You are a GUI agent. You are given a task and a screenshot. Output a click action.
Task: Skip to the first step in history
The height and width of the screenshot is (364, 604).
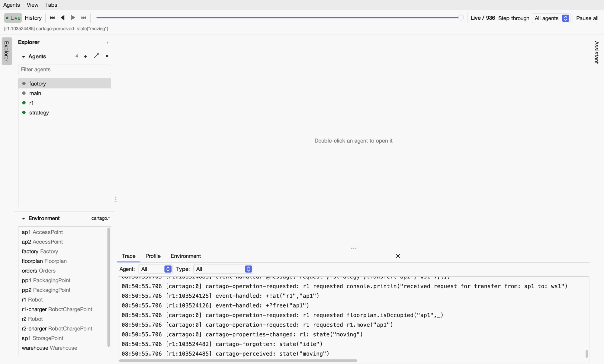coord(52,18)
